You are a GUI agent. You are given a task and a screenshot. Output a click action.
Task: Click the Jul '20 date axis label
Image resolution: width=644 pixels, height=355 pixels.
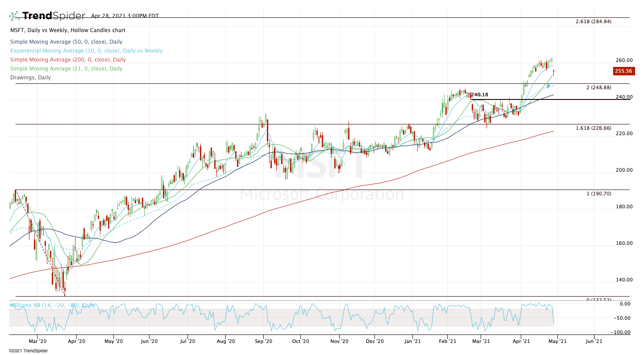point(187,341)
